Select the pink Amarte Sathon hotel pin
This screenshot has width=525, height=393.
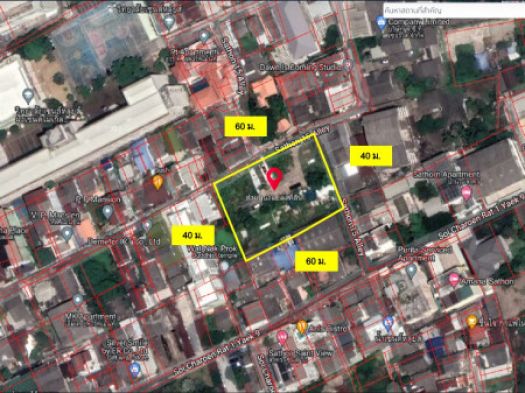click(454, 280)
